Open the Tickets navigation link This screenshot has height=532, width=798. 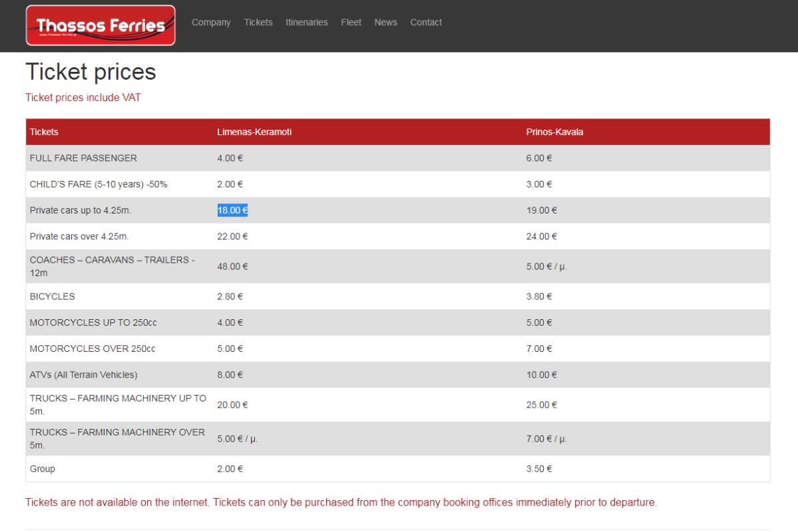click(x=258, y=23)
